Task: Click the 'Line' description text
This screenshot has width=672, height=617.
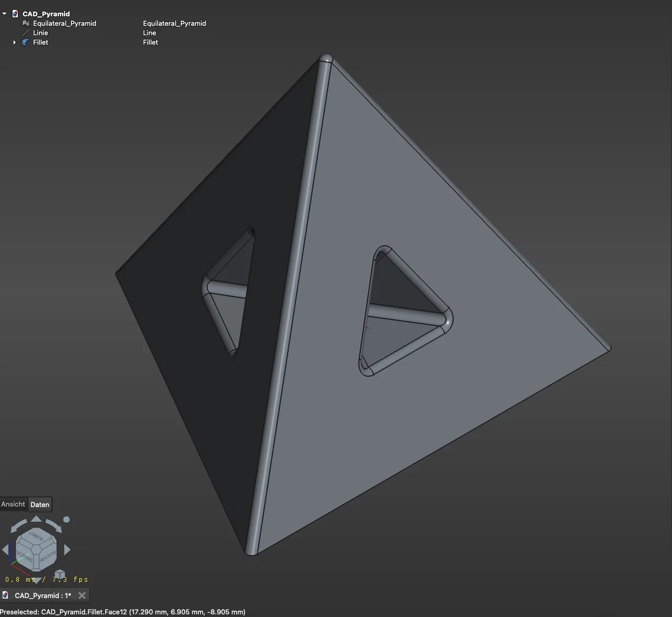Action: [x=149, y=33]
